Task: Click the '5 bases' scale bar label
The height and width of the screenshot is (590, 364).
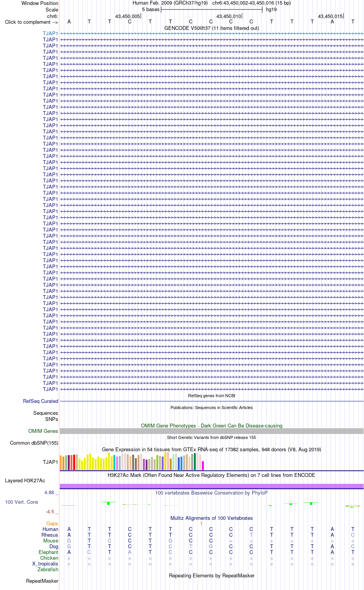Action: [x=151, y=10]
